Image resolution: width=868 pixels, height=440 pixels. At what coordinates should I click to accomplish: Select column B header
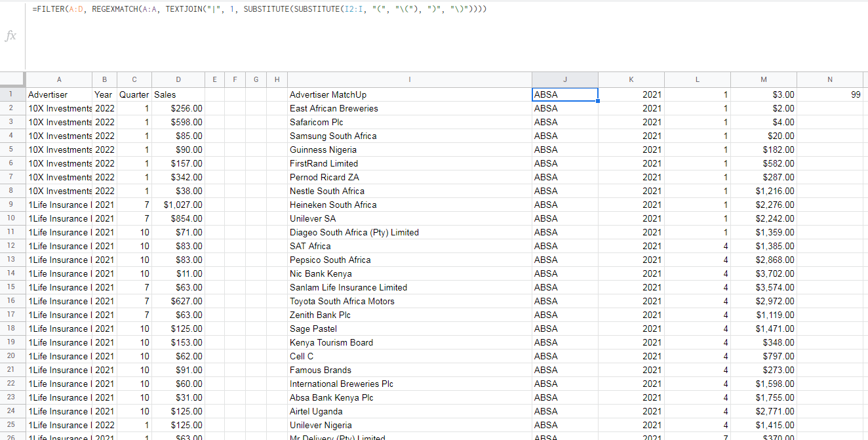104,79
